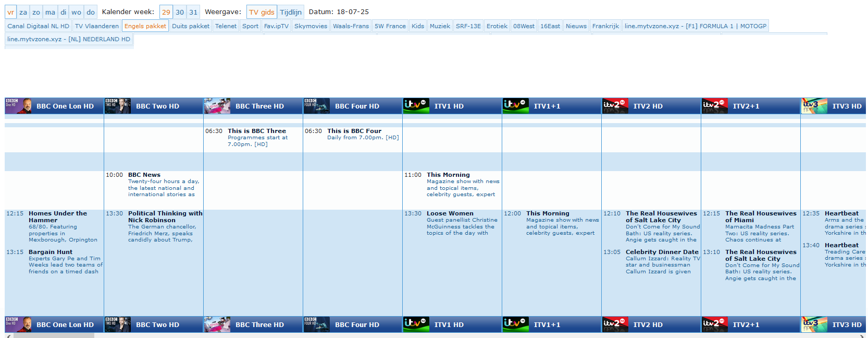The height and width of the screenshot is (338, 868).
Task: Open the Kids tab
Action: (x=418, y=26)
